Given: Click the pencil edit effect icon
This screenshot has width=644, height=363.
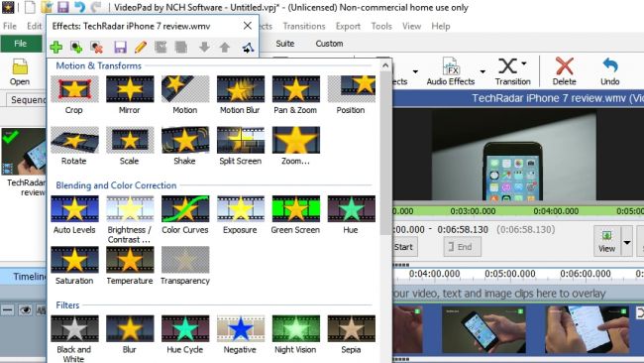Looking at the screenshot, I should click(x=141, y=48).
